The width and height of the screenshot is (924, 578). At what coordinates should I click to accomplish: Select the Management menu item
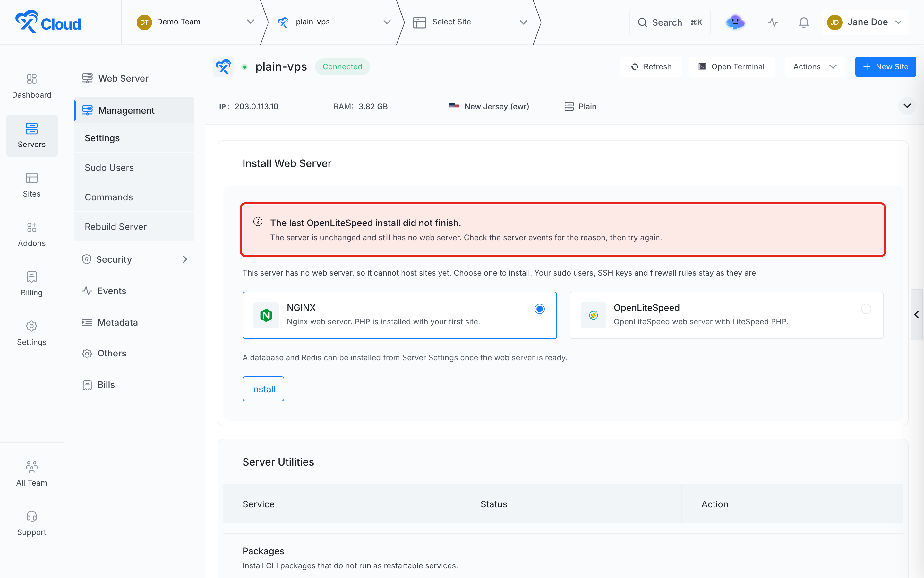(135, 110)
